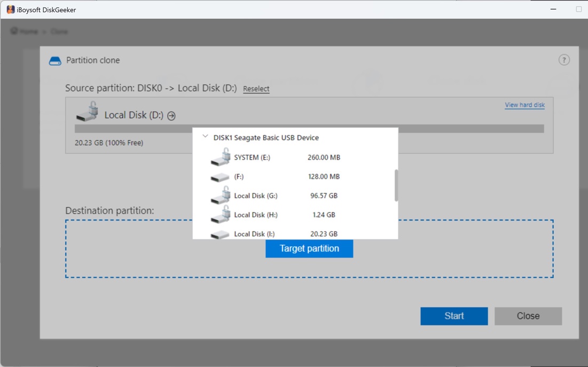Select SYSTEM (E:) partition row
Screen dimensions: 588x367
point(295,157)
